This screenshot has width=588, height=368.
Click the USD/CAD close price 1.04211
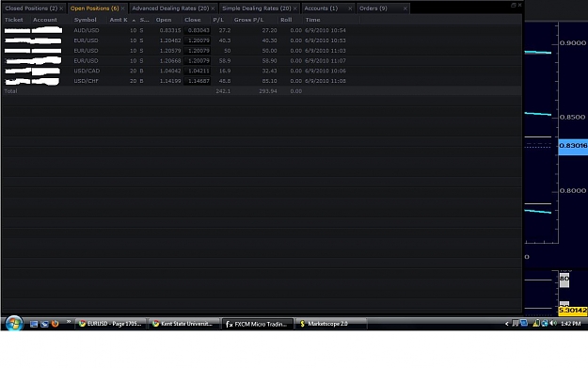[x=198, y=71]
